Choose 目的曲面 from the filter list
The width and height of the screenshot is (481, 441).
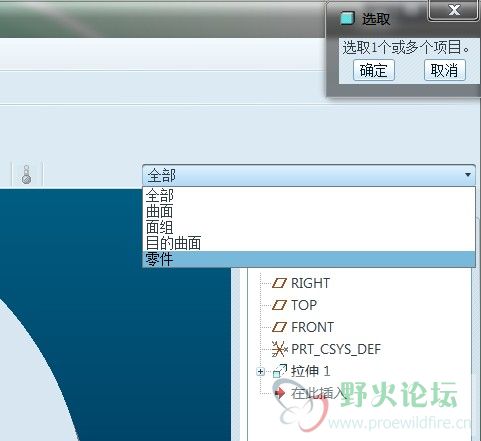[309, 243]
